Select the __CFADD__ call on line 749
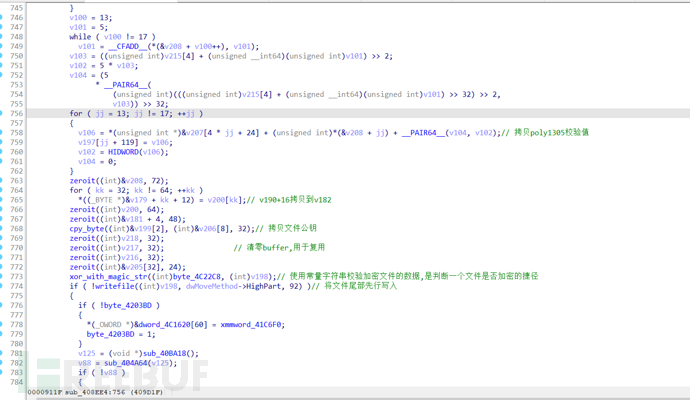Viewport: 690px width, 400px height. pyautogui.click(x=183, y=46)
